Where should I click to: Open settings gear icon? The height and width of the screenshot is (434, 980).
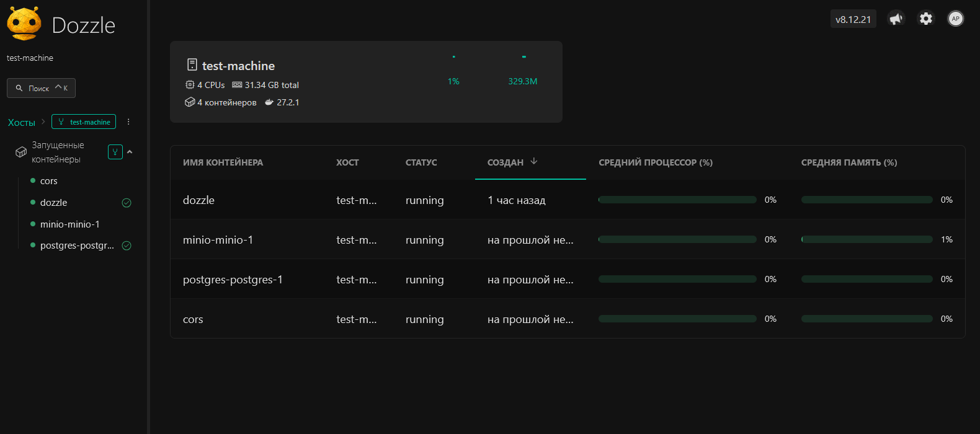[926, 19]
